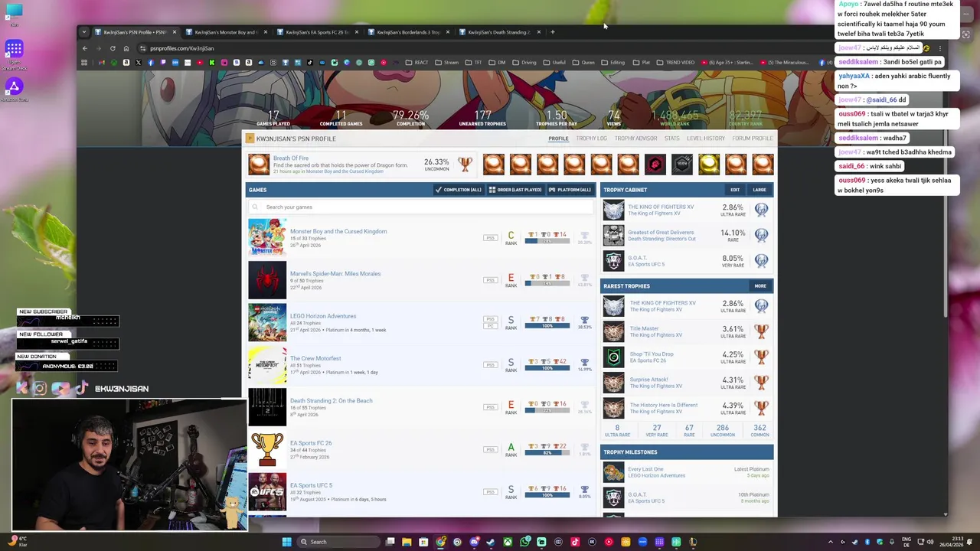Open the Spider-Man Miles Morales cover thumbnail
Screen dimensions: 980x551
coord(267,280)
